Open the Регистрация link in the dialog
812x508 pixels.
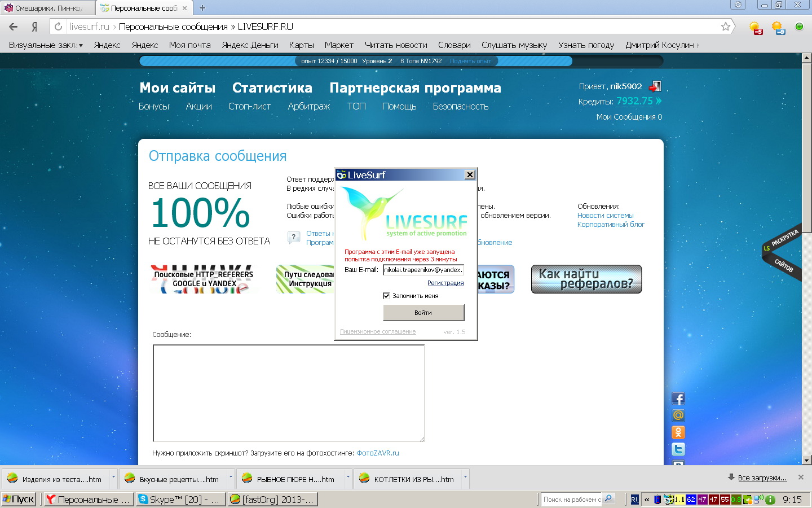[x=445, y=283]
